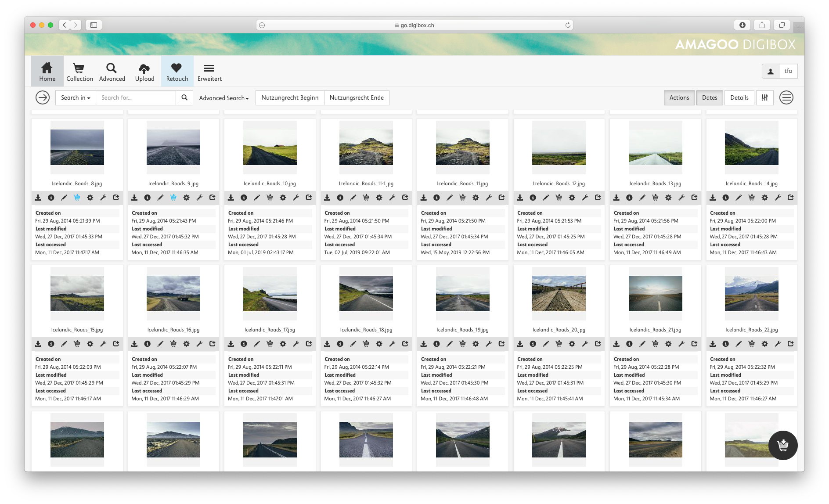Go to the Collection tab
The width and height of the screenshot is (829, 504).
pyautogui.click(x=79, y=72)
